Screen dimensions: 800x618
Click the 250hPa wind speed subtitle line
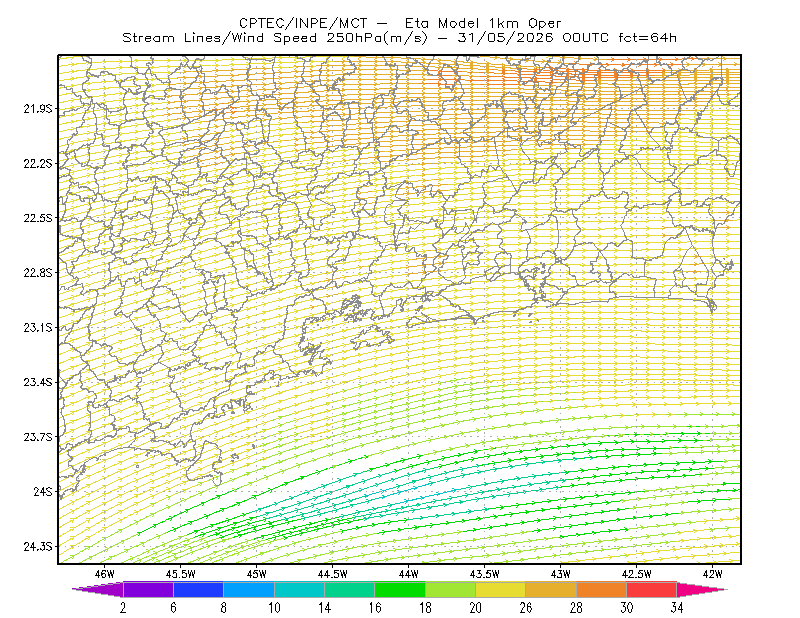[x=399, y=38]
